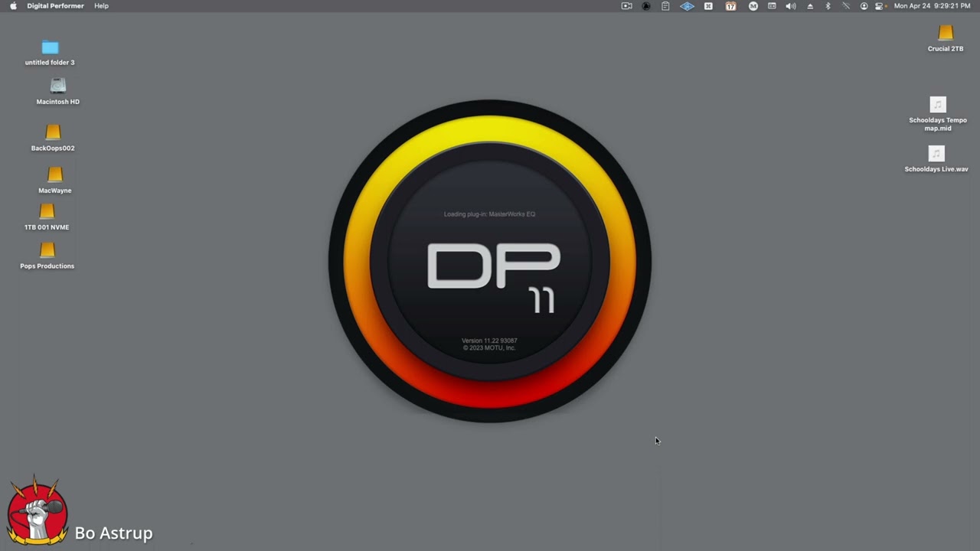This screenshot has width=980, height=551.
Task: Click the round black triangle menu bar icon
Action: [646, 6]
